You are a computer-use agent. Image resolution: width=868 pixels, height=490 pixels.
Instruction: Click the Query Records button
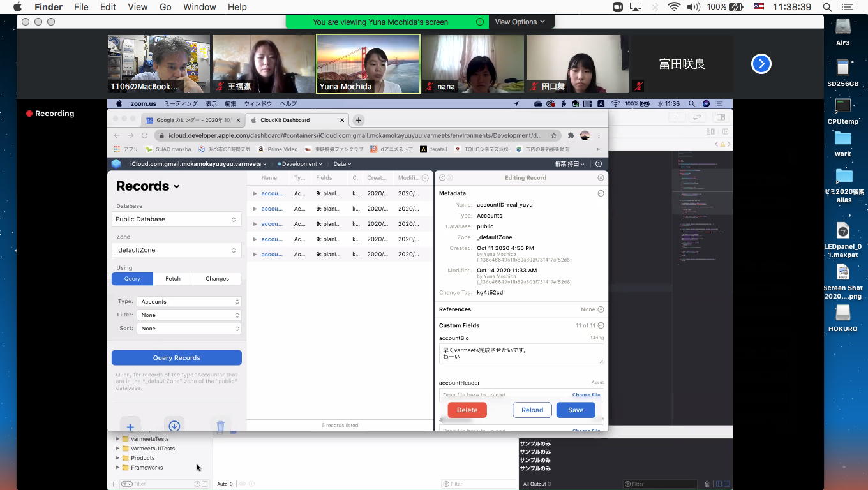177,358
